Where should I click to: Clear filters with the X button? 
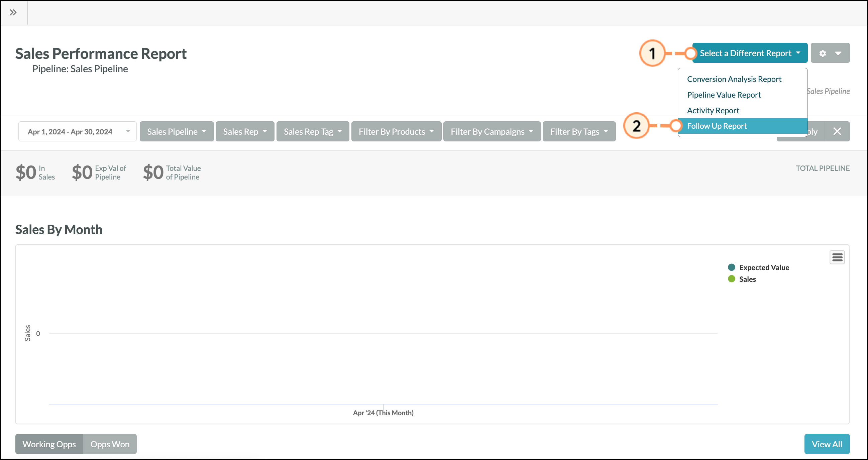tap(837, 131)
